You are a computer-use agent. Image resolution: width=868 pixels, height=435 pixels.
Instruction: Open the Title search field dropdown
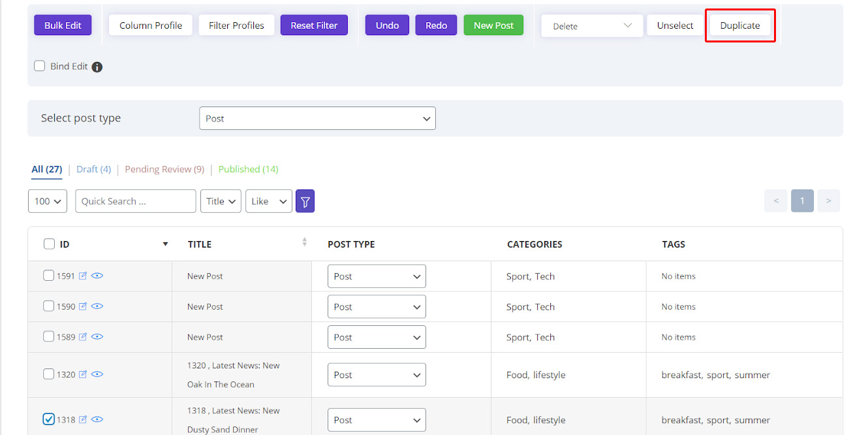coord(221,201)
